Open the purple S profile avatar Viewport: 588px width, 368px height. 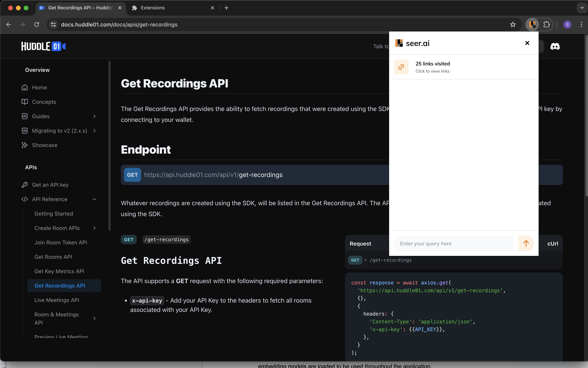coord(567,24)
